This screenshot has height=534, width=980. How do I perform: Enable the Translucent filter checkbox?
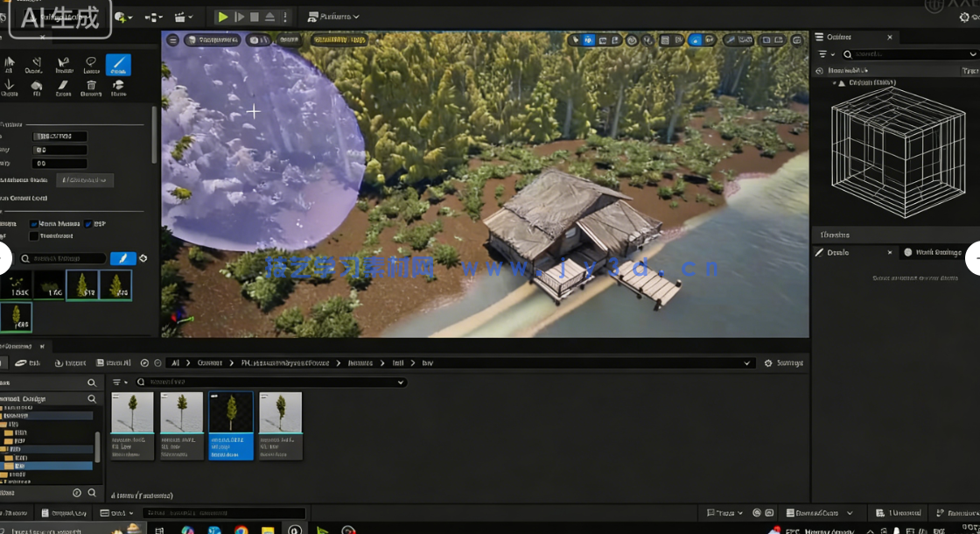coord(34,235)
